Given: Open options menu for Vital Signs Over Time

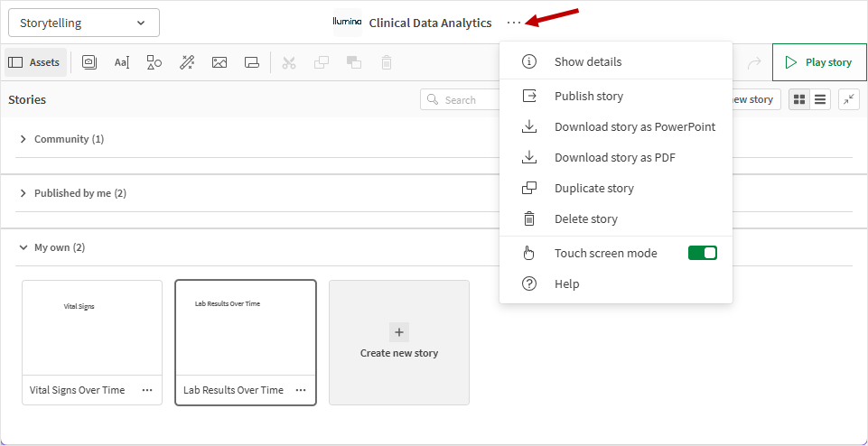Looking at the screenshot, I should pyautogui.click(x=147, y=390).
